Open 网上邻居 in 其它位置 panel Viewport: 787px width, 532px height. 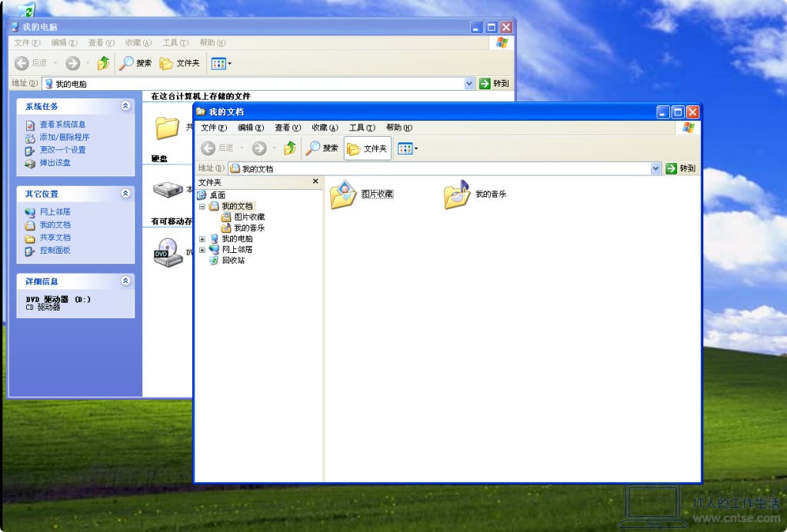coord(55,212)
